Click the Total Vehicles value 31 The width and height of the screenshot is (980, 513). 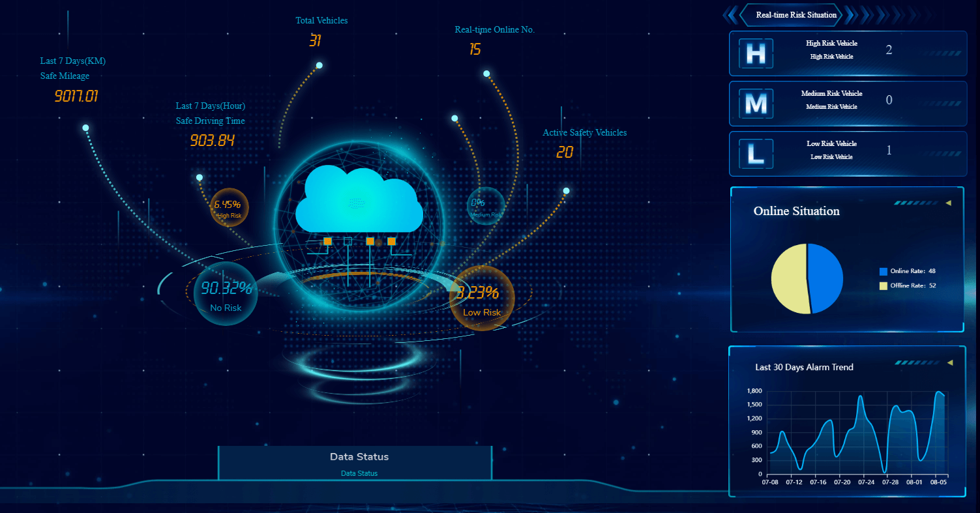click(315, 41)
